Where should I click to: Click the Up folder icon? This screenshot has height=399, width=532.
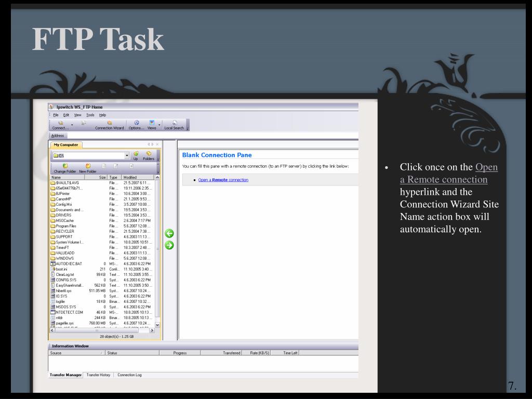136,154
